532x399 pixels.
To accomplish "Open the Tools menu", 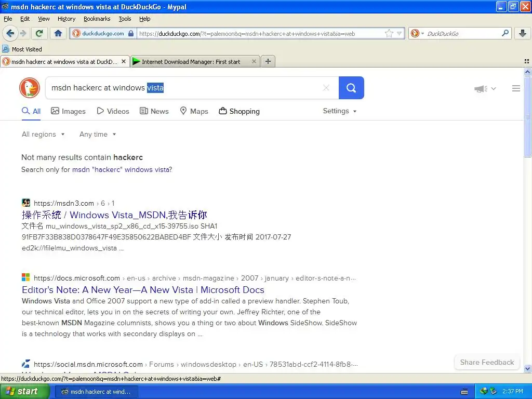I will 125,19.
